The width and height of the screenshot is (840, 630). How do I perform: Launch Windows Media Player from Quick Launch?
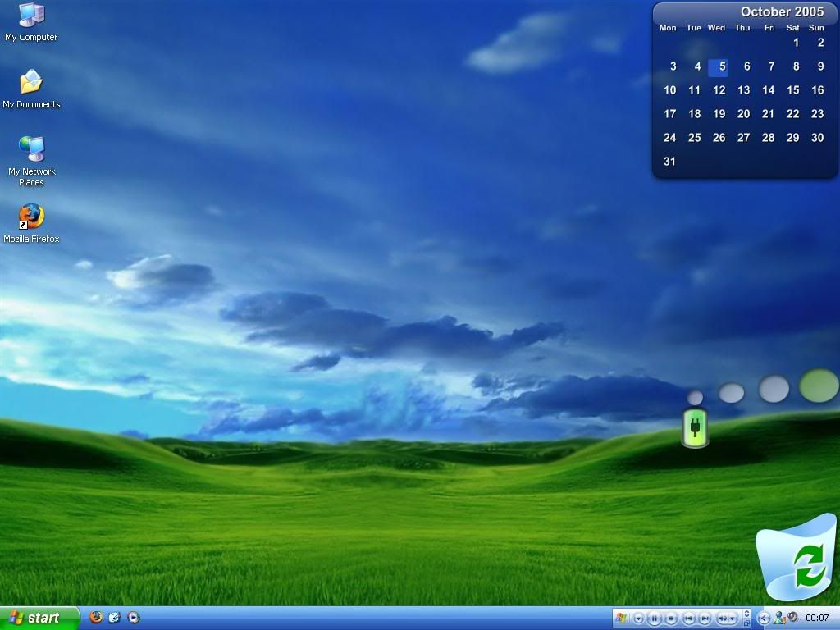click(x=134, y=617)
